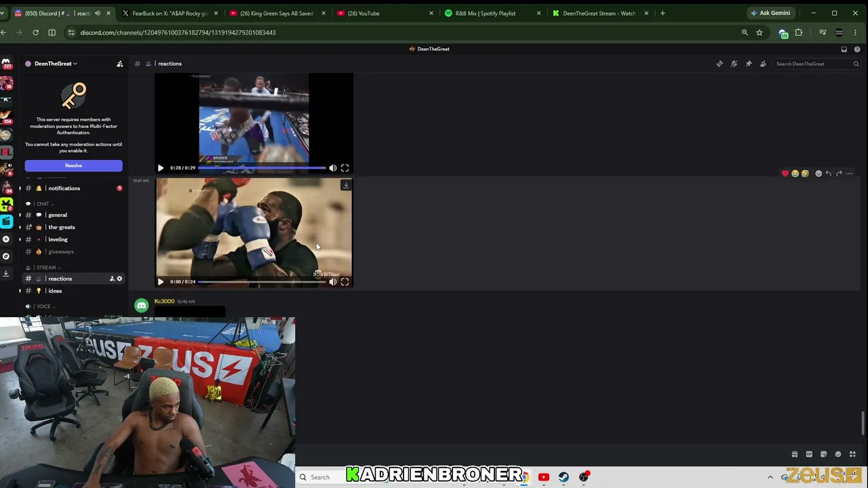
Task: Click Download Apps icon in server rail
Action: click(6, 273)
